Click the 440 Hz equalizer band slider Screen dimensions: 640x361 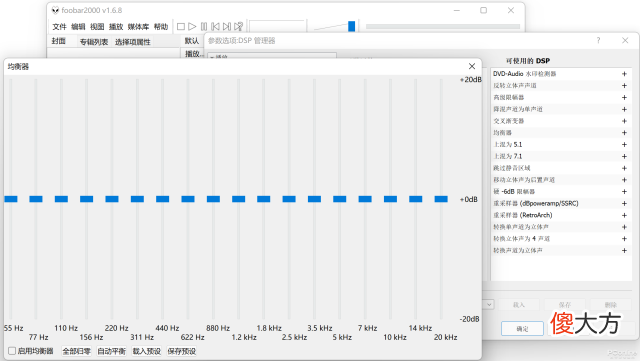[162, 199]
